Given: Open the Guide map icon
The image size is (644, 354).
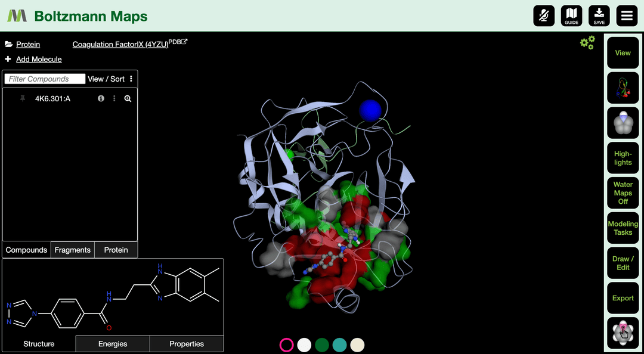Looking at the screenshot, I should tap(571, 15).
